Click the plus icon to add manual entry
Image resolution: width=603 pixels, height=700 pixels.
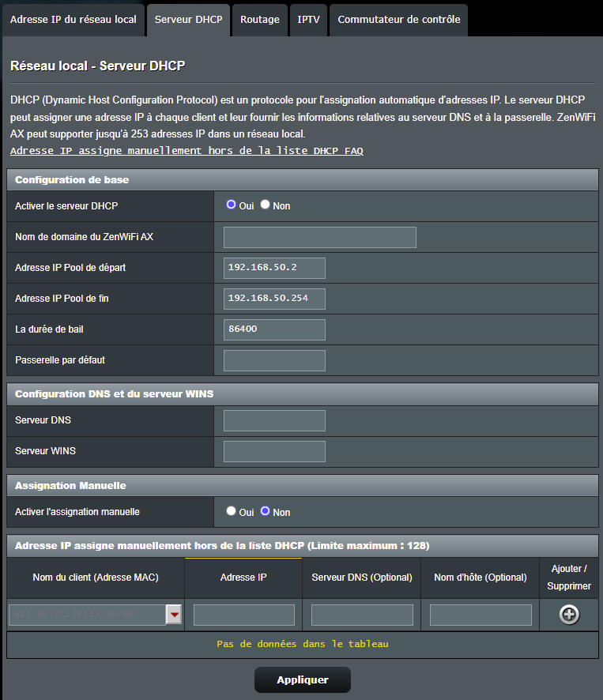pos(569,615)
